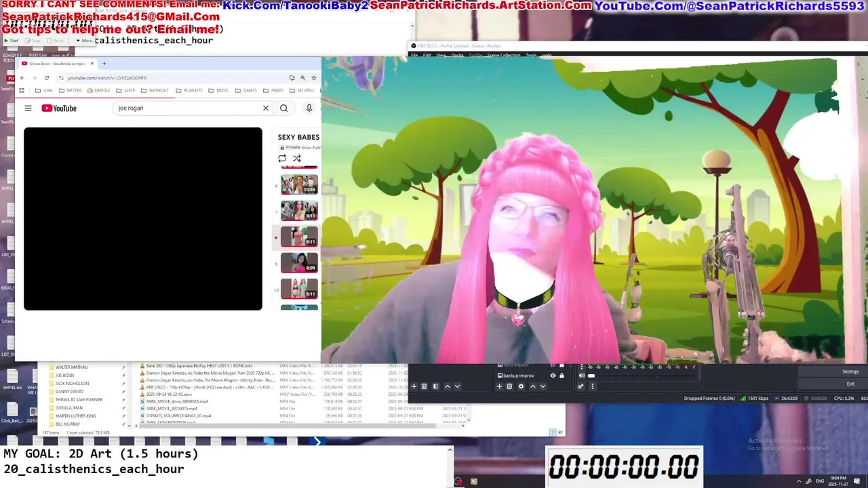The height and width of the screenshot is (488, 868).
Task: Click the OBS Settings button
Action: pos(850,371)
